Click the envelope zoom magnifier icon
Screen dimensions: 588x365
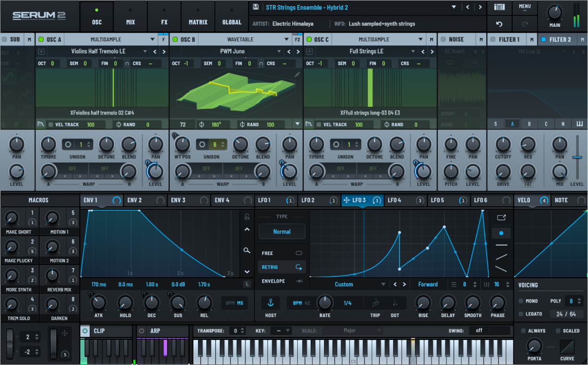(x=247, y=250)
